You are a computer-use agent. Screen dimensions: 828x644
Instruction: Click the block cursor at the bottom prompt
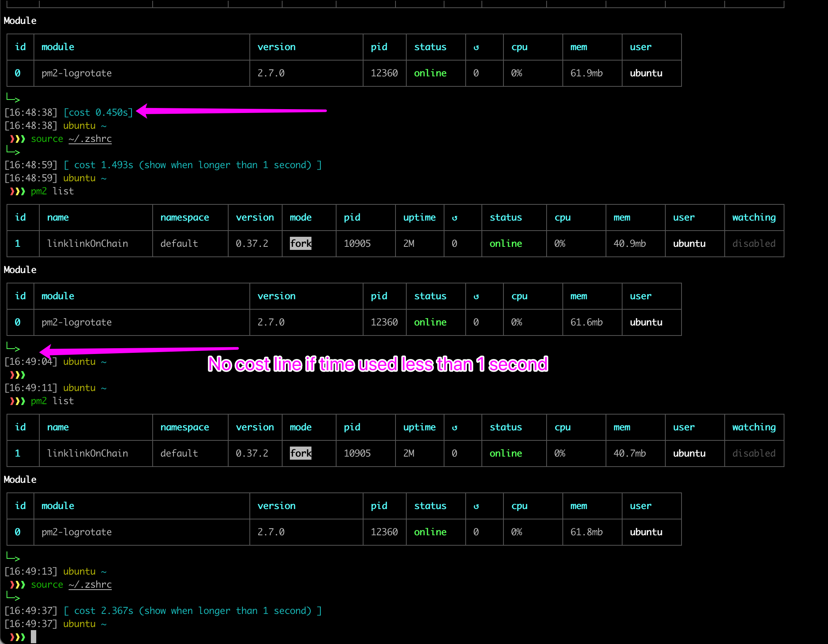click(x=34, y=636)
